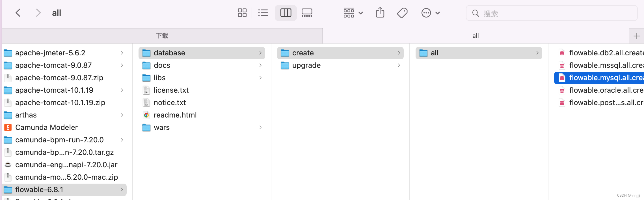Select the create folder
The image size is (644, 200).
pos(340,53)
